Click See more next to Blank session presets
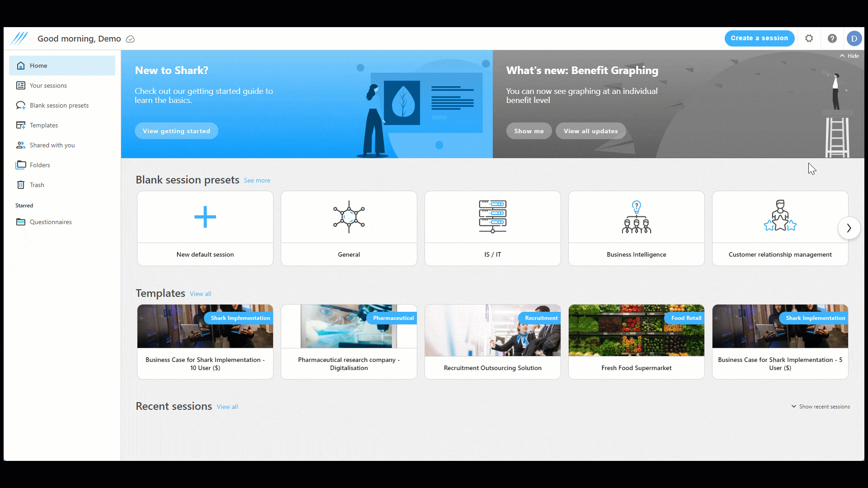The image size is (868, 488). [257, 181]
